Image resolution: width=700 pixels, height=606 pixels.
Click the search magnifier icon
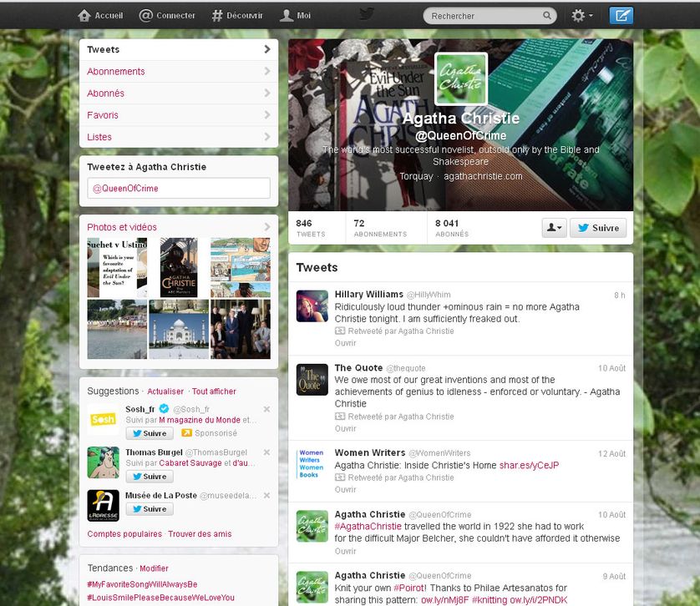(x=547, y=16)
